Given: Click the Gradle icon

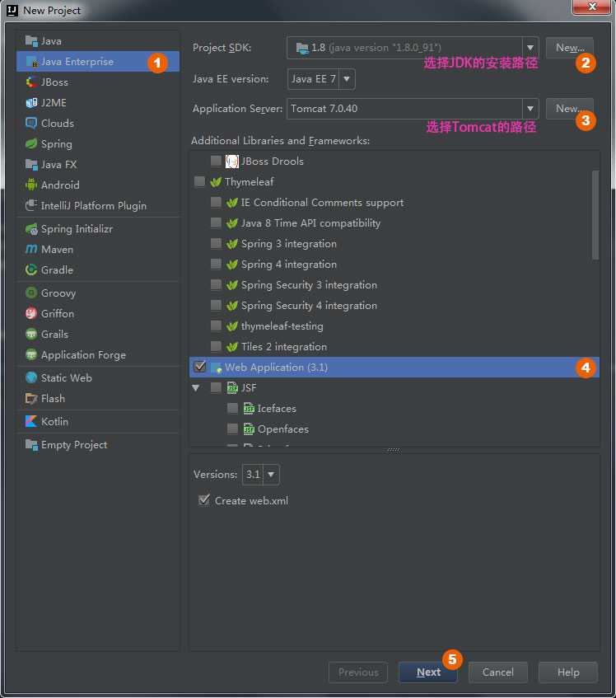Looking at the screenshot, I should 31,269.
